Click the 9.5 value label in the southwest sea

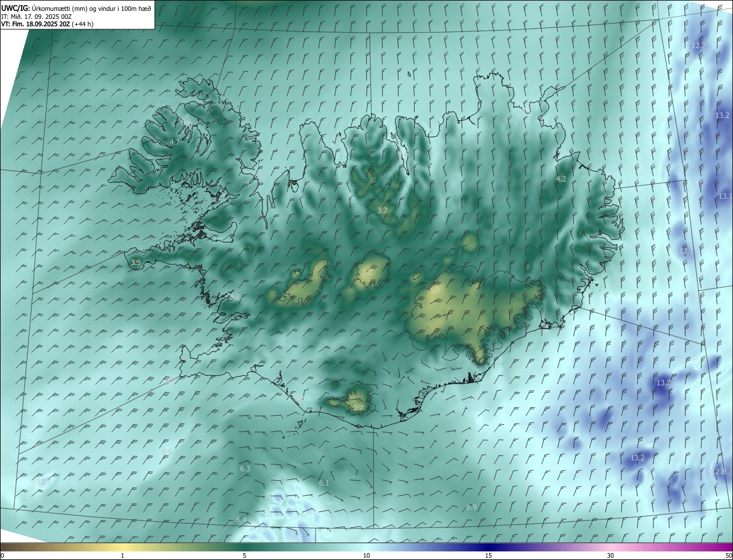[x=167, y=452]
